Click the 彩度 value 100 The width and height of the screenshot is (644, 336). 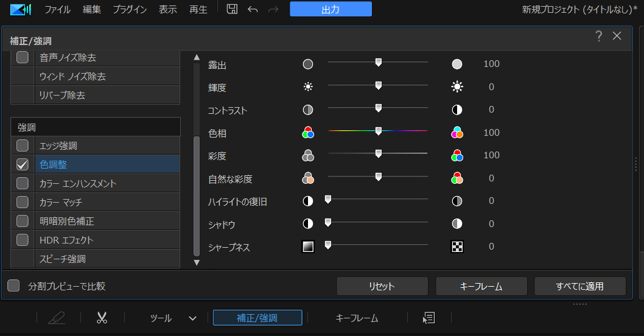pyautogui.click(x=491, y=155)
